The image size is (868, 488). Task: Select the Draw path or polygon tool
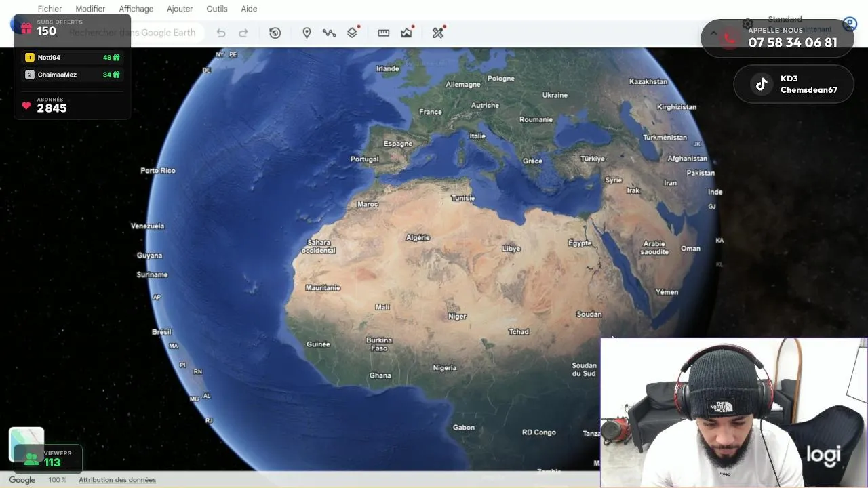[x=330, y=33]
